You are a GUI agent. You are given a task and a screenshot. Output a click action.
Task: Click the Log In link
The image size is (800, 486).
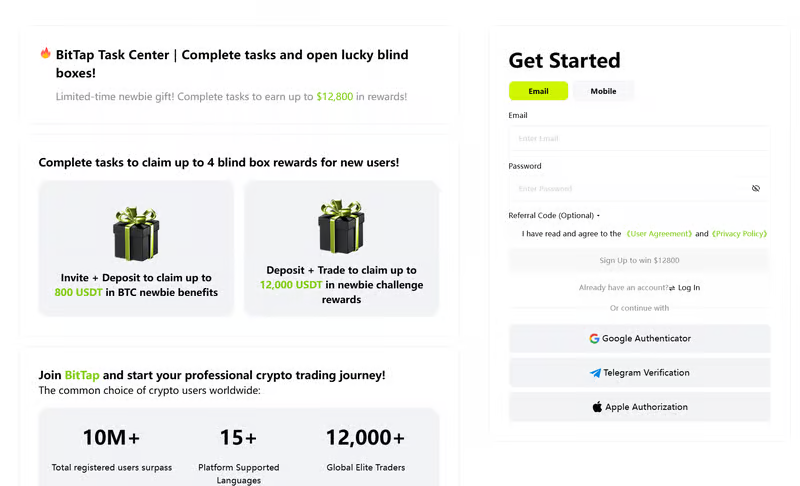click(689, 288)
